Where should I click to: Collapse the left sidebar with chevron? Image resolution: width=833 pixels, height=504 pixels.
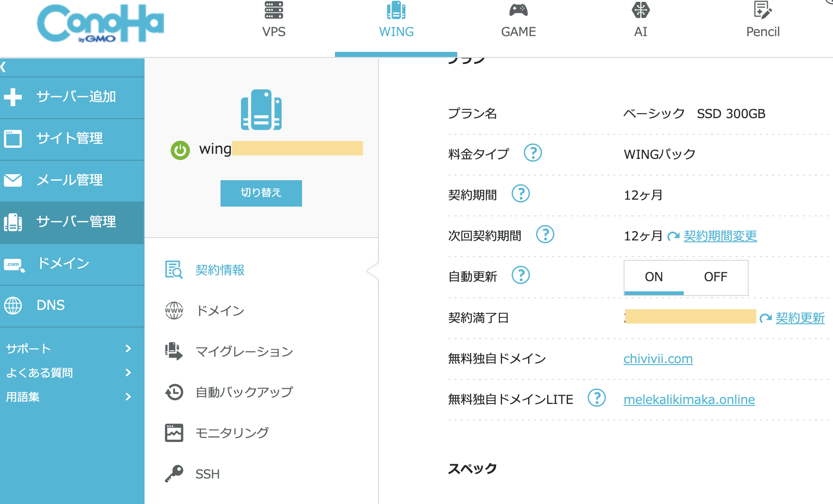tap(4, 67)
